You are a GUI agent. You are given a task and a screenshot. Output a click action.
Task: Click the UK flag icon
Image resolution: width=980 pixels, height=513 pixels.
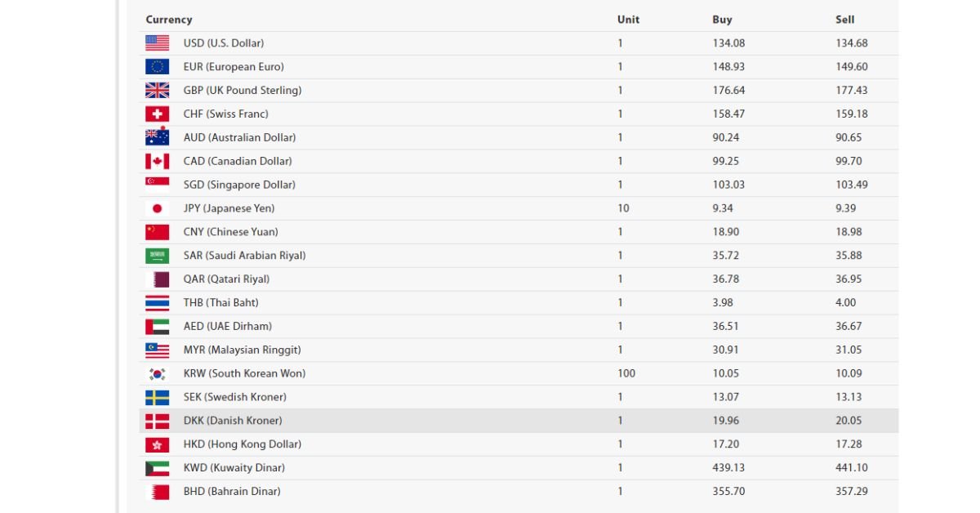click(x=157, y=91)
